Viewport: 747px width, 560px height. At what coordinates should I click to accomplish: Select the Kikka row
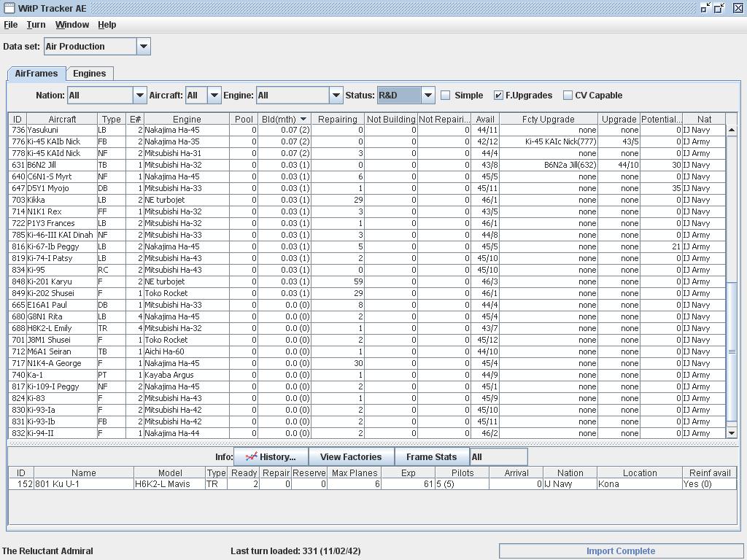point(367,200)
